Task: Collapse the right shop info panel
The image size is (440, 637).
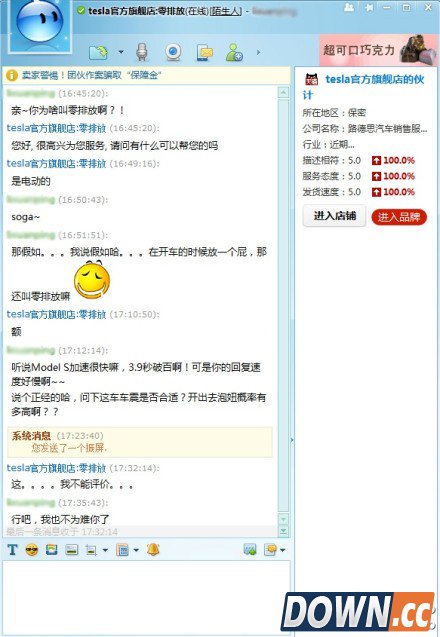Action: point(292,440)
